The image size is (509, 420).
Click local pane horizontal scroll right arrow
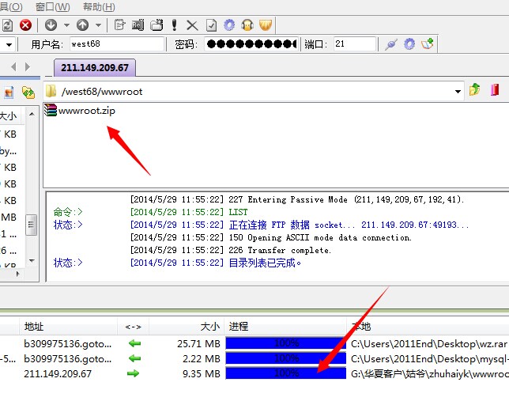click(18, 274)
